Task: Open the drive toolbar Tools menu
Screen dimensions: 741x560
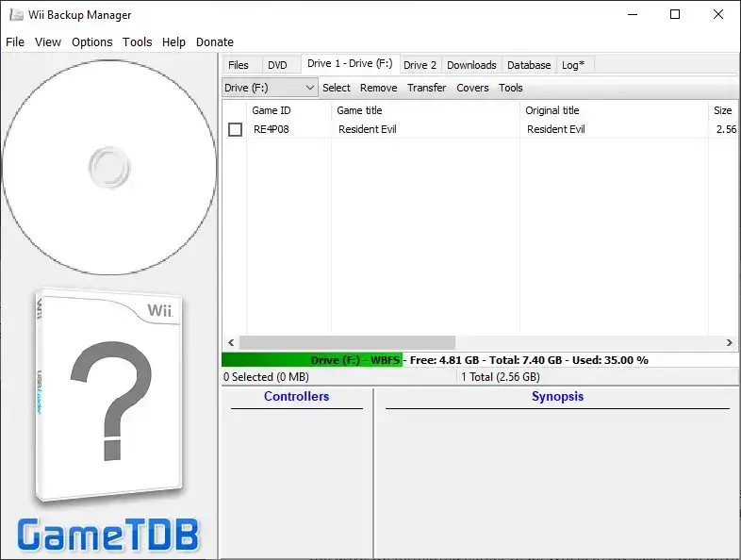Action: (511, 88)
